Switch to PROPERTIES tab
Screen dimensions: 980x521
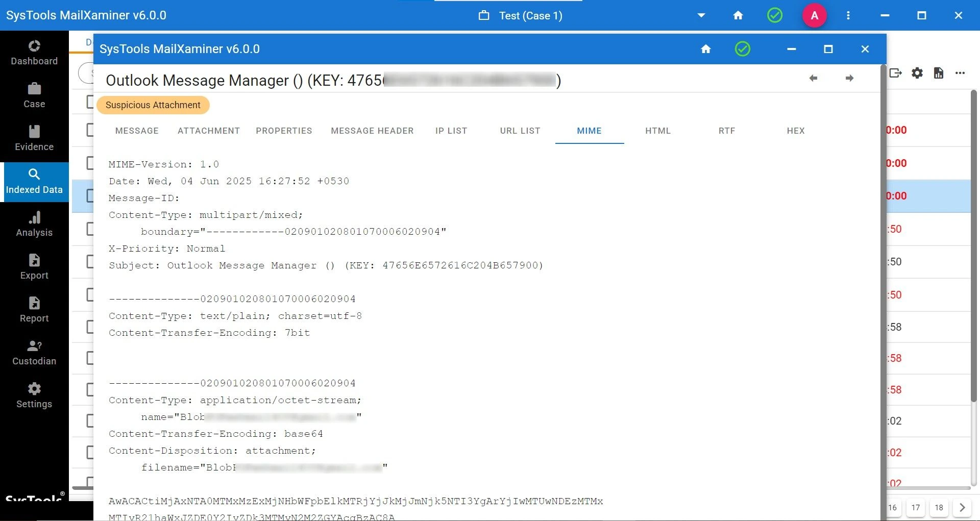tap(284, 131)
